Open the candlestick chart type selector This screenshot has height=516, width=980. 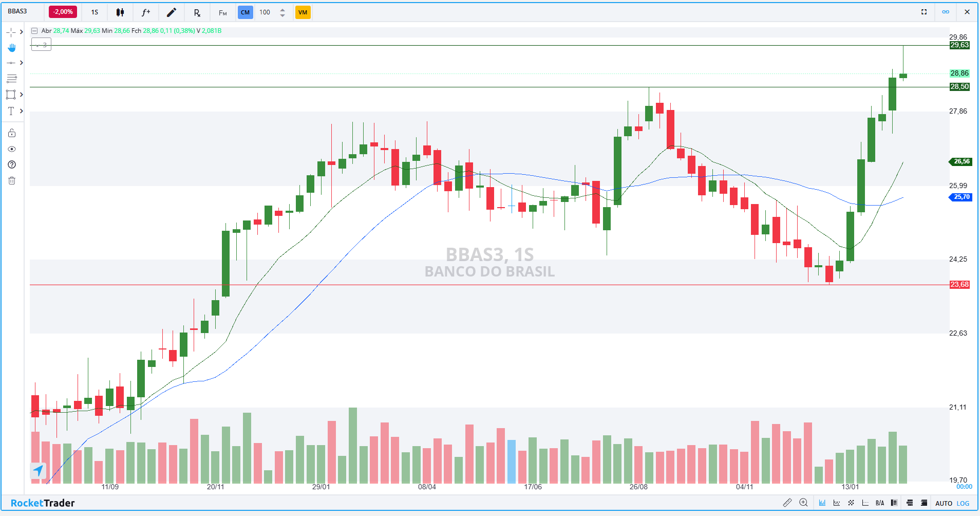point(120,12)
